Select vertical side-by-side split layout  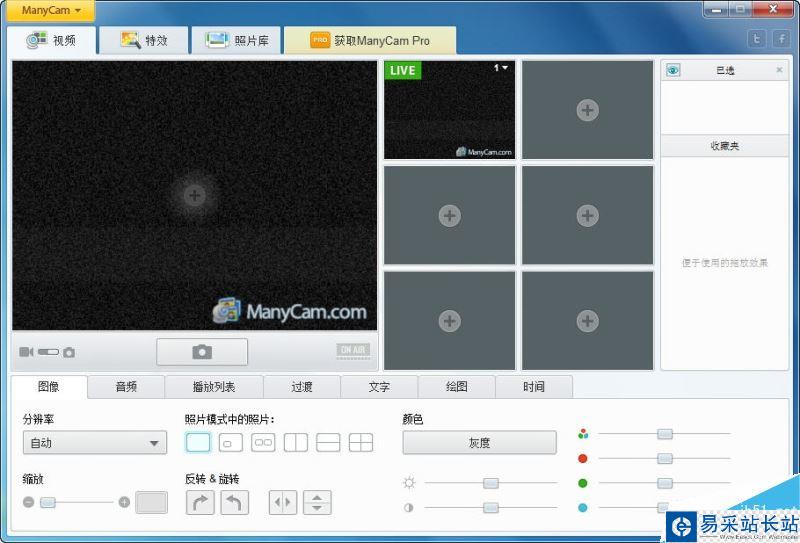tap(296, 442)
